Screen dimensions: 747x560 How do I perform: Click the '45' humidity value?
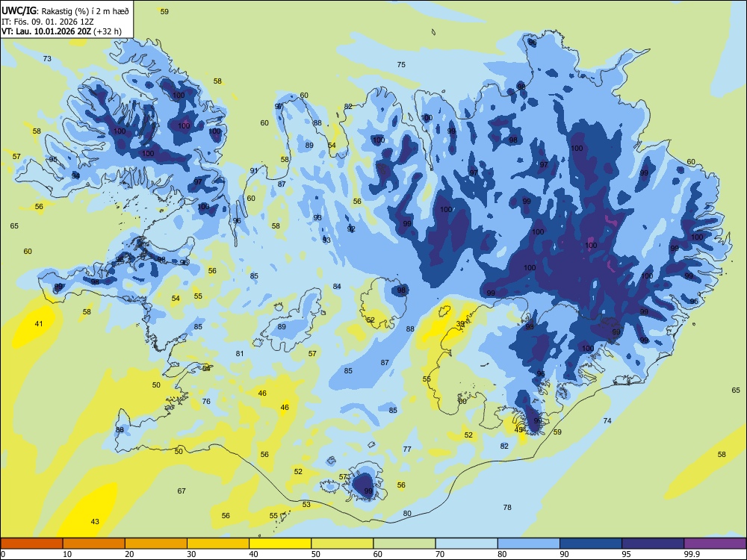pyautogui.click(x=519, y=429)
